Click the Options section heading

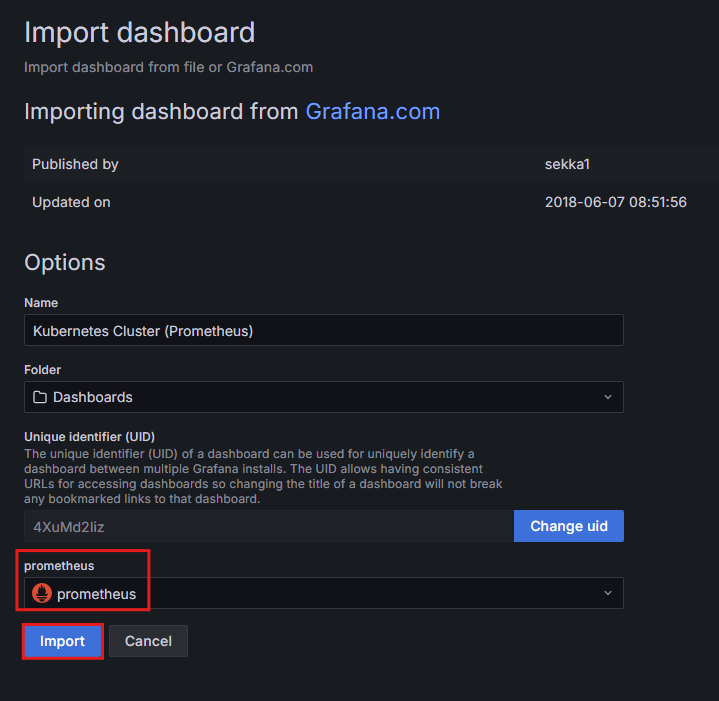65,262
